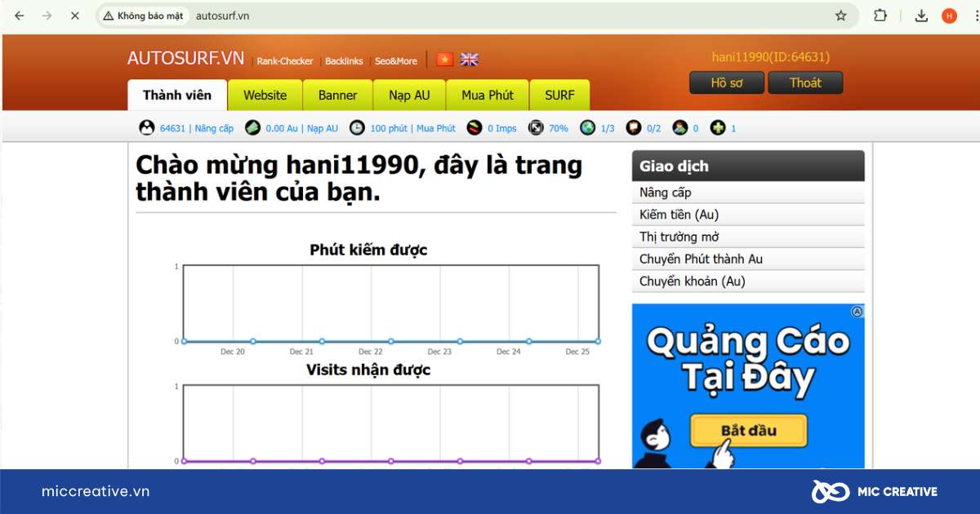Click the clock icon beside 100 phút
This screenshot has width=980, height=514.
point(357,127)
